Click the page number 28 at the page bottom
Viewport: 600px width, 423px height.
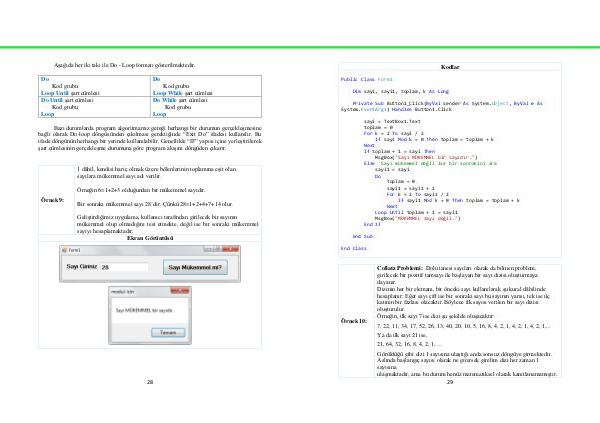pos(150,382)
